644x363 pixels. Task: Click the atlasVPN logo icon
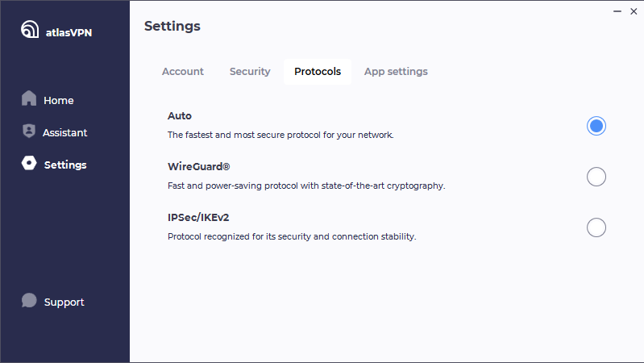pos(30,29)
